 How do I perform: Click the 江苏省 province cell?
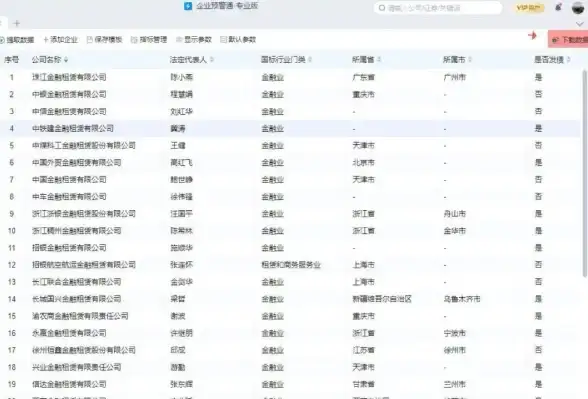tap(363, 350)
